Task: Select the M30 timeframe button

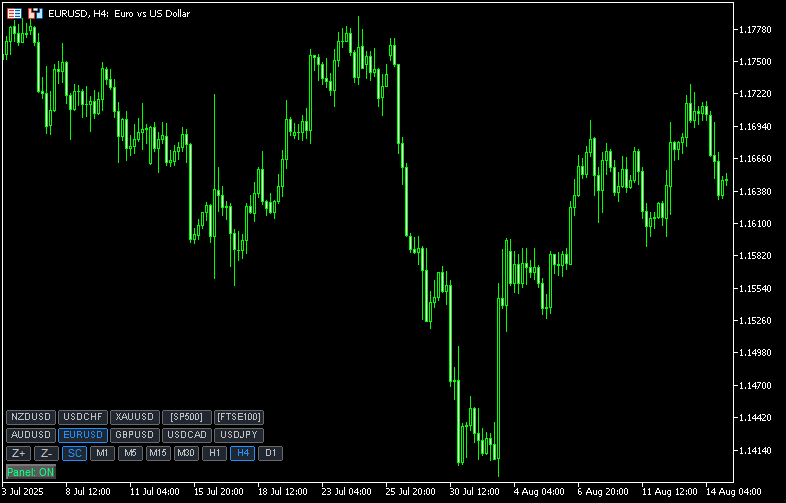Action: (186, 453)
